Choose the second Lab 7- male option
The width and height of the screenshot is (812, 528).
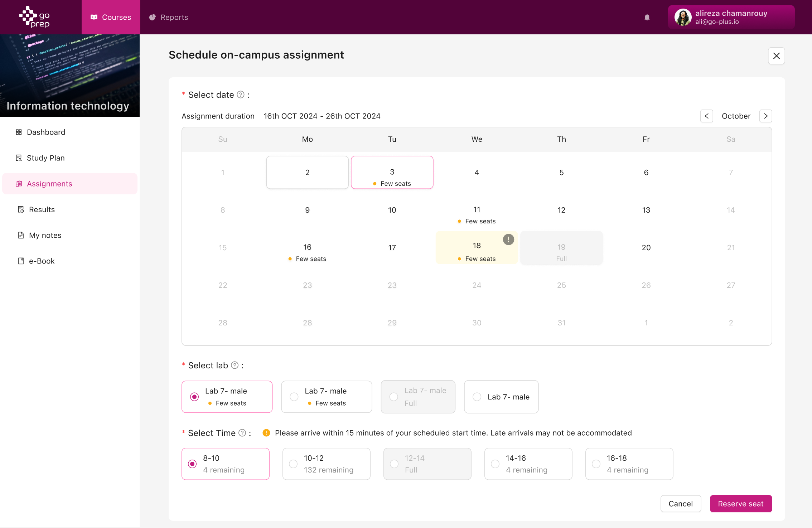294,397
